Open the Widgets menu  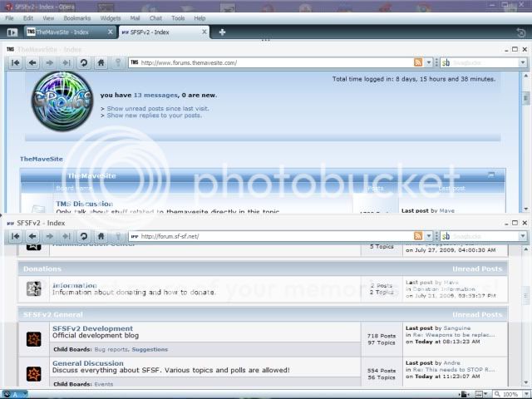coord(111,18)
